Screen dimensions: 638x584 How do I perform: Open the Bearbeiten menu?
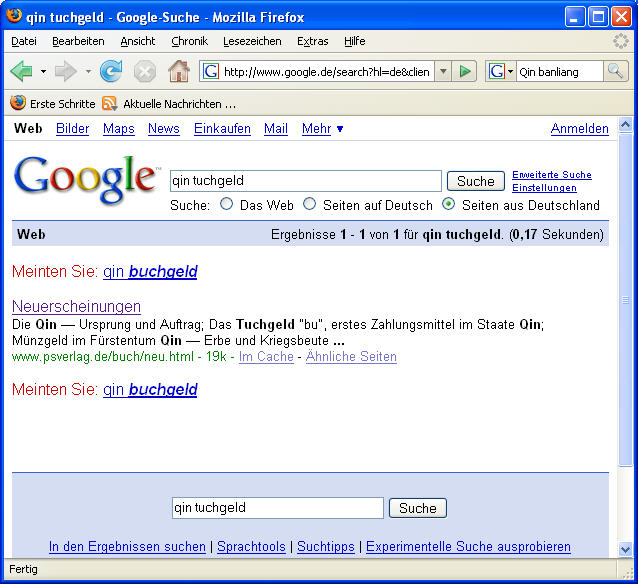click(78, 41)
